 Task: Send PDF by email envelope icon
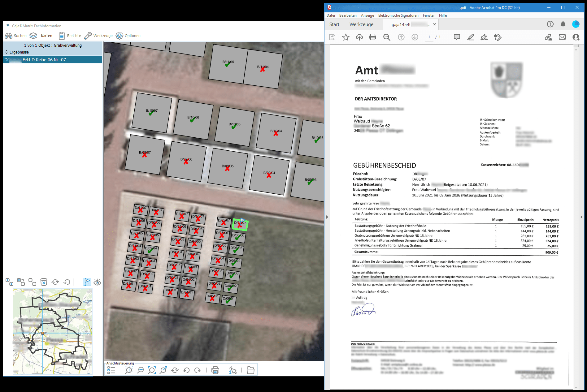click(x=562, y=37)
